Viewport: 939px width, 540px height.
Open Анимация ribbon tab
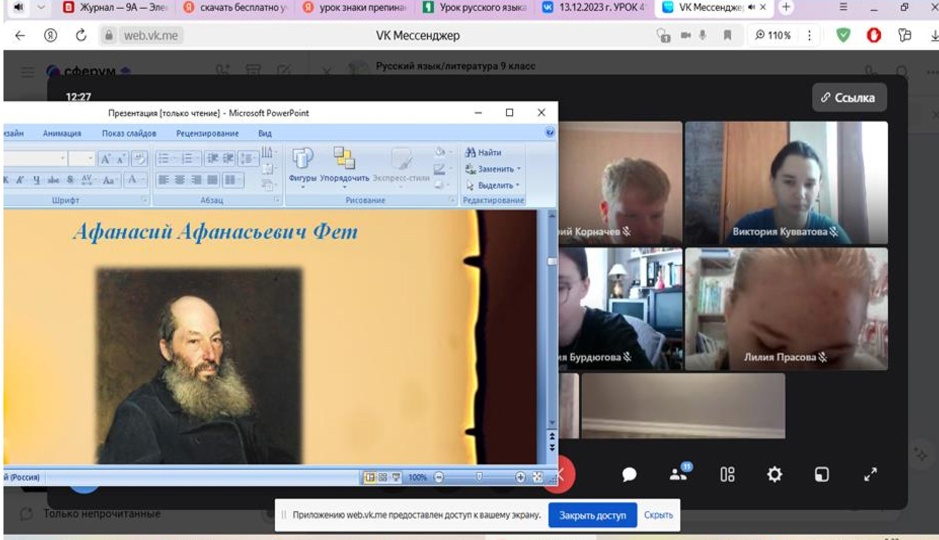62,134
